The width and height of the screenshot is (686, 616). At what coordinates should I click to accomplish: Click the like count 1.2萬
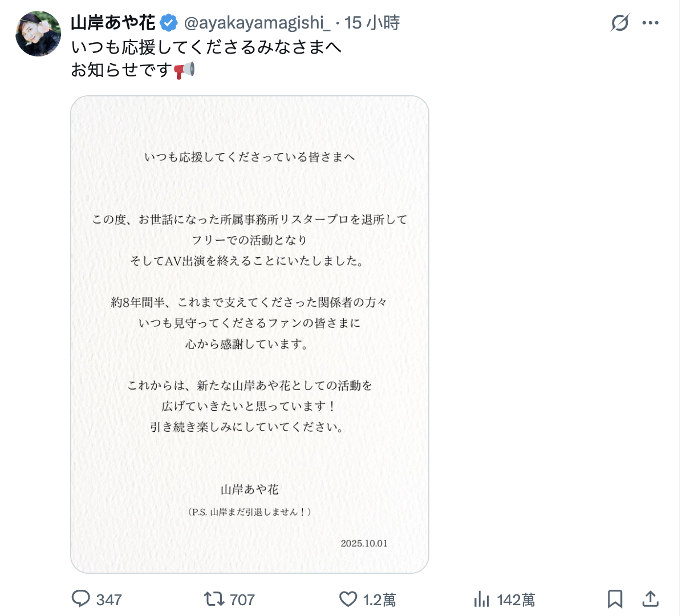click(x=380, y=600)
